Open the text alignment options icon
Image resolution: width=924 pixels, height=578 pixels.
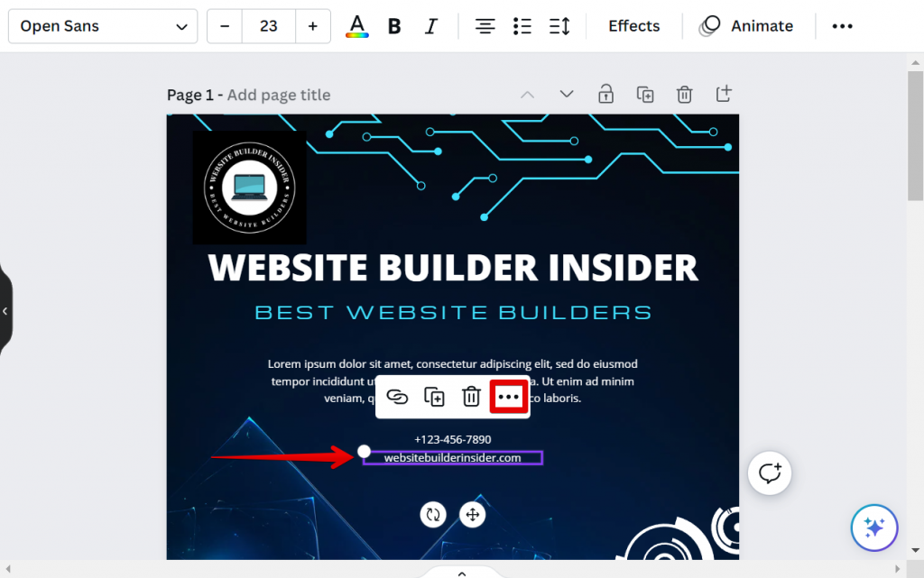pos(485,26)
